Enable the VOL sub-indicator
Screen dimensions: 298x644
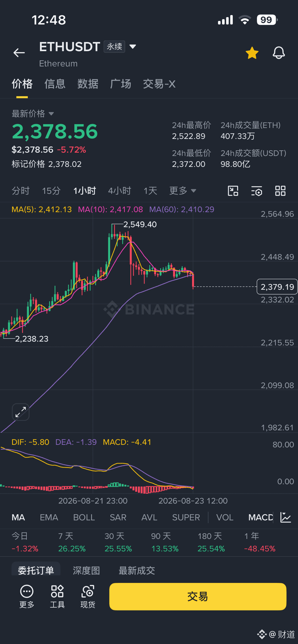click(225, 517)
